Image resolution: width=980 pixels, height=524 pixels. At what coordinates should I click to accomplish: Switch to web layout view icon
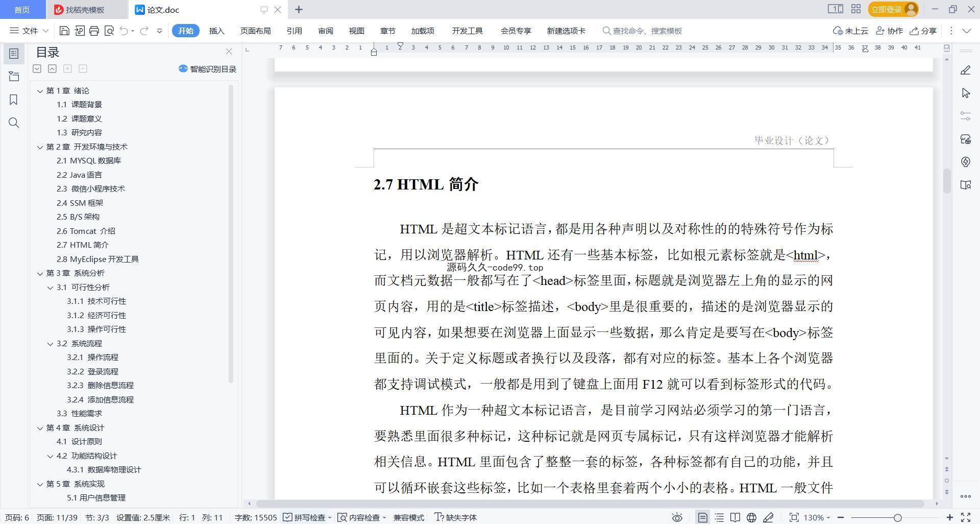point(751,517)
